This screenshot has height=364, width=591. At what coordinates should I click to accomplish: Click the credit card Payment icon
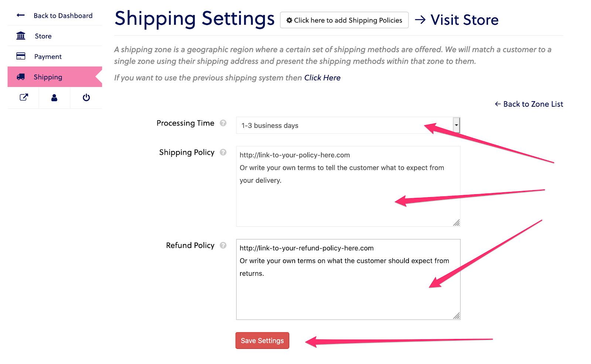(21, 56)
